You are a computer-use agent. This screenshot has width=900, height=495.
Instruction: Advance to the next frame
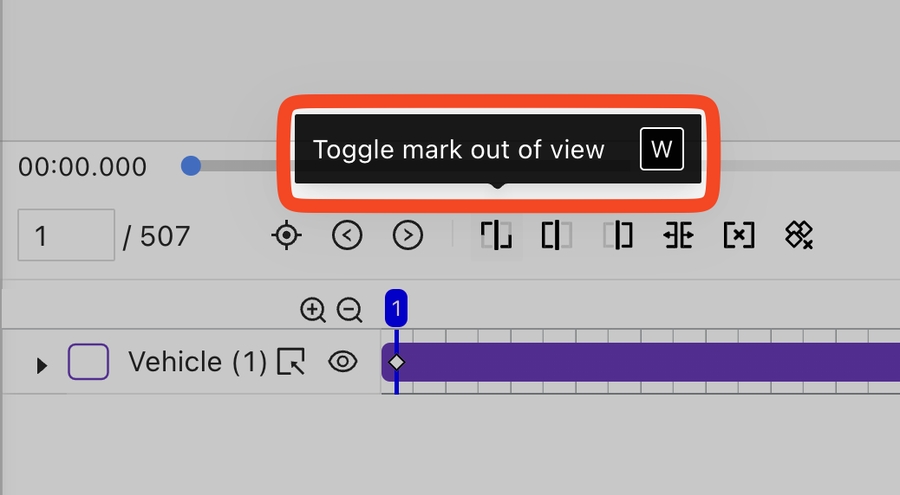408,236
